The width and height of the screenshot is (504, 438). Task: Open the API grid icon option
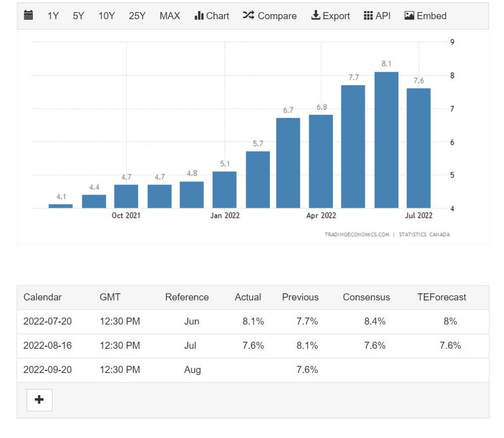[x=369, y=16]
